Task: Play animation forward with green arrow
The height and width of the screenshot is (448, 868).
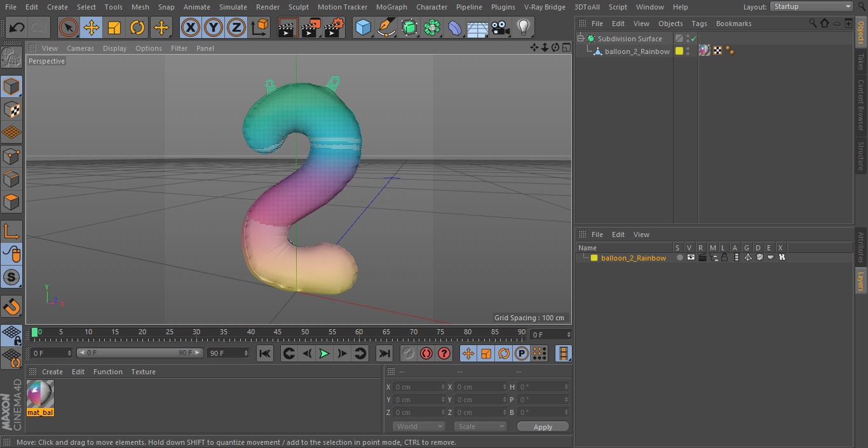Action: [324, 353]
